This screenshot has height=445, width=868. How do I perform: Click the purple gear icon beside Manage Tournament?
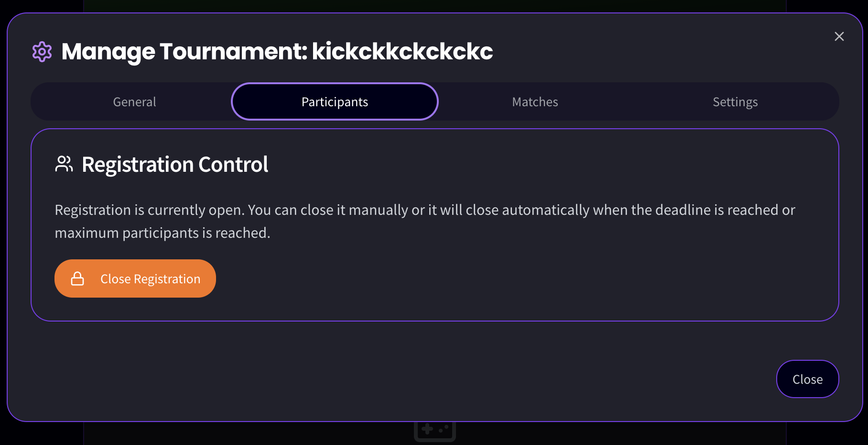(42, 52)
